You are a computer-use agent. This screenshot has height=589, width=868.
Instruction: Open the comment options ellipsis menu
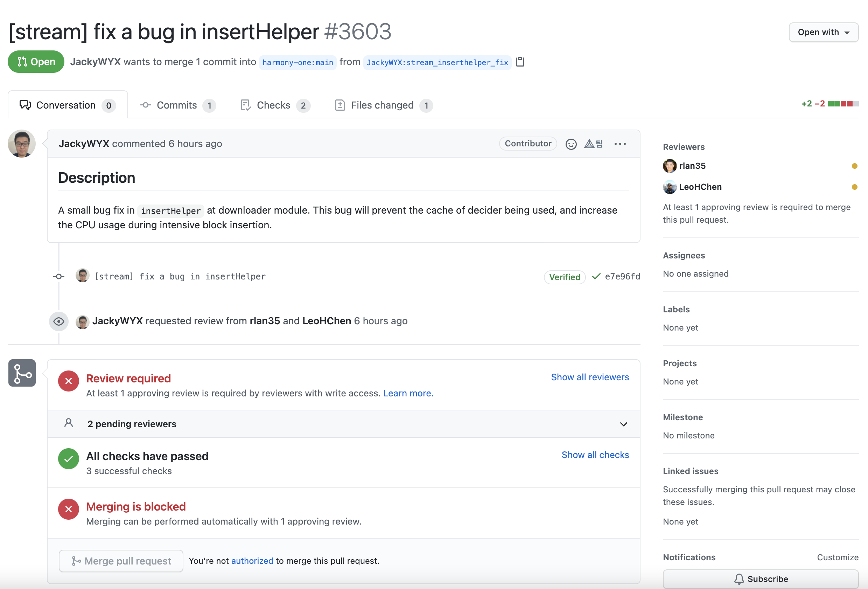[620, 144]
